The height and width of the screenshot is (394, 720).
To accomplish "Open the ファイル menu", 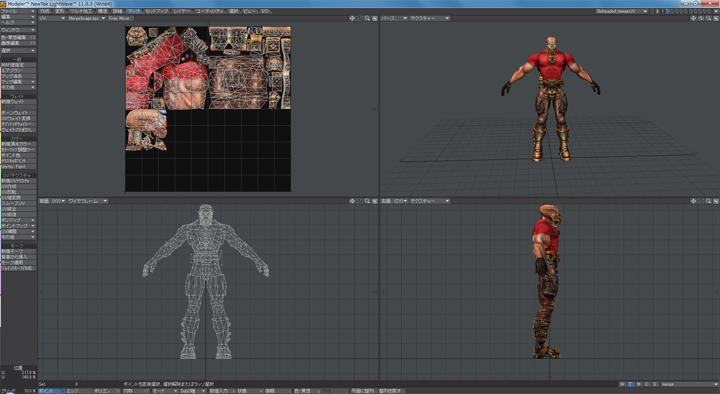I will (x=18, y=11).
